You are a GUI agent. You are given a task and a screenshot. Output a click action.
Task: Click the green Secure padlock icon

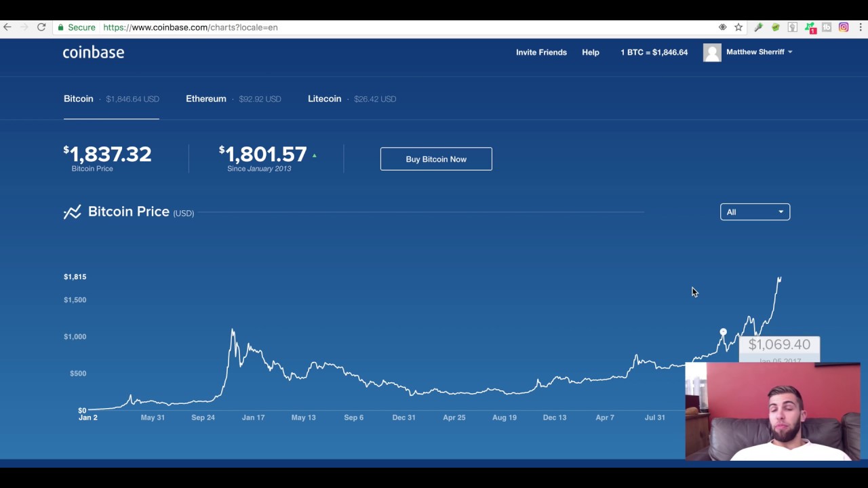[x=61, y=27]
